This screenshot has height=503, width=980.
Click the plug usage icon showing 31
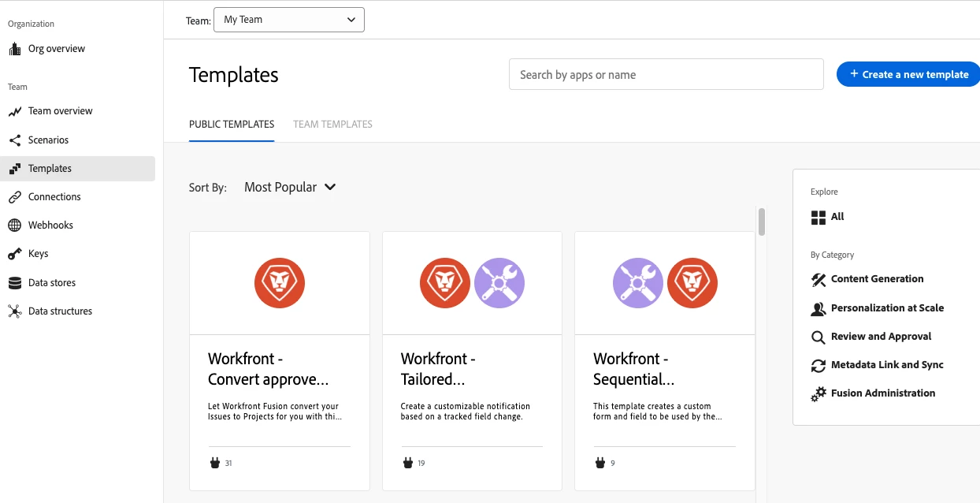coord(215,463)
